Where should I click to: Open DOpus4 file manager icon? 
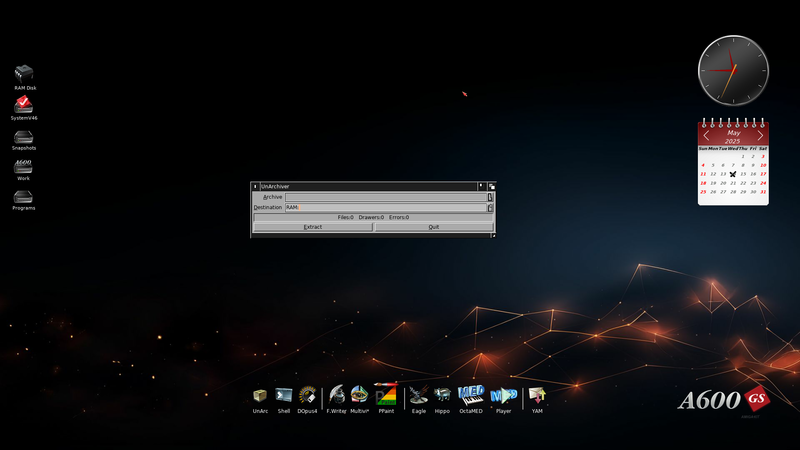(x=308, y=396)
